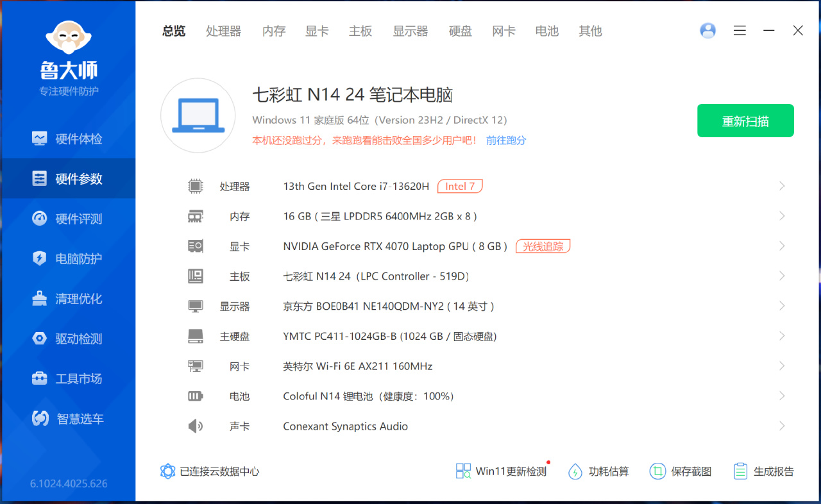Expand the 显卡 row chevron

(782, 246)
